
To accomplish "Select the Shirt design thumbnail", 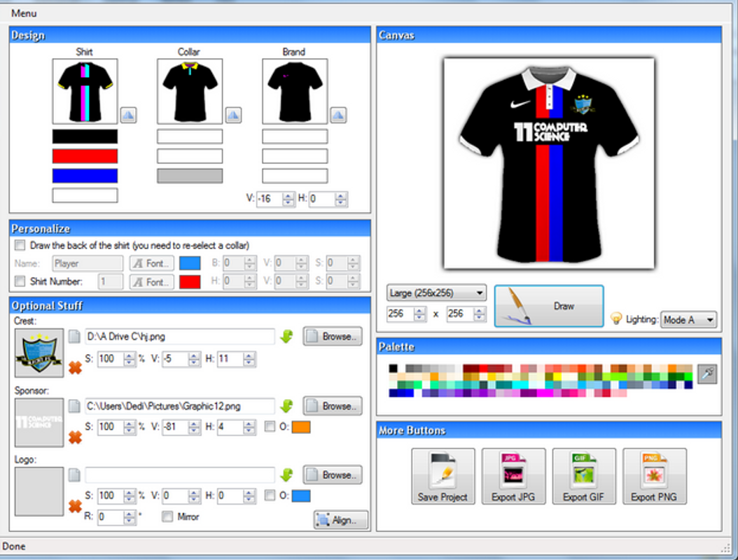I will [85, 91].
